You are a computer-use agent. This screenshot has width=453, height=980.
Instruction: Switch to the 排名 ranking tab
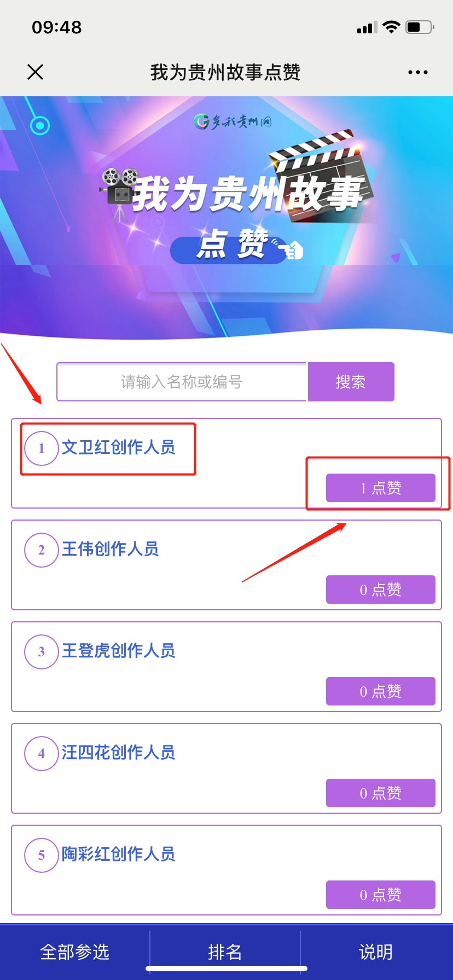[225, 952]
